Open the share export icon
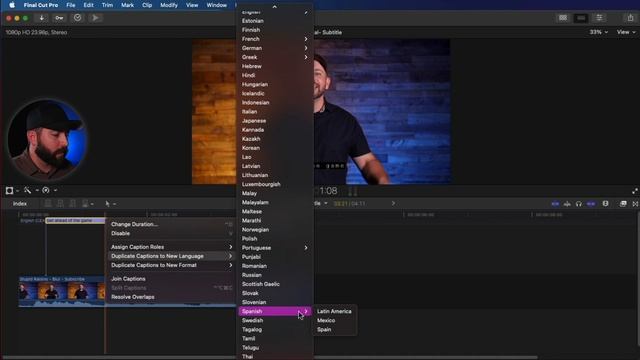The height and width of the screenshot is (360, 640). 630,18
